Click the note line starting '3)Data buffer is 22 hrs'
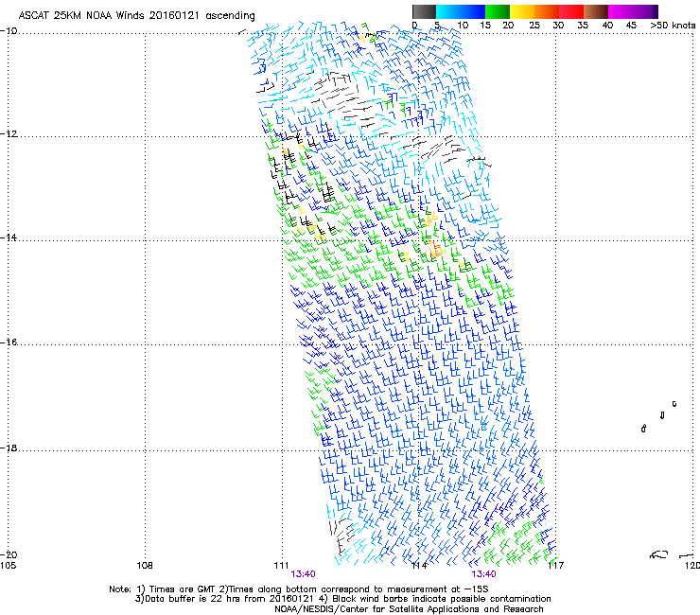This screenshot has height=615, width=700. pyautogui.click(x=342, y=599)
